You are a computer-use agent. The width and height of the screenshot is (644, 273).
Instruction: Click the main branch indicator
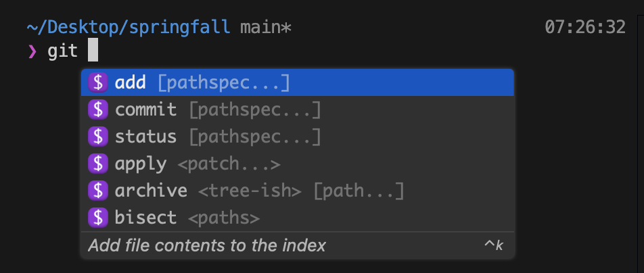(265, 28)
